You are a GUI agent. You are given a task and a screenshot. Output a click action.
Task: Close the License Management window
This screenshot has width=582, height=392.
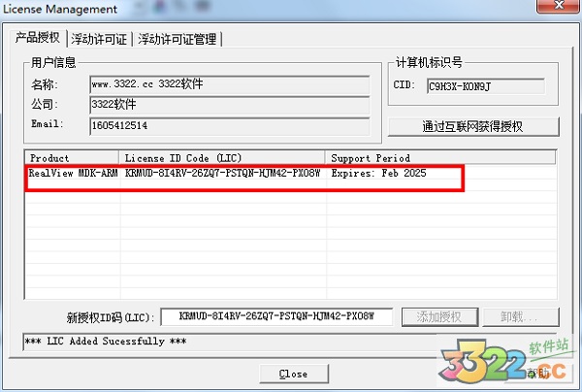point(558,6)
